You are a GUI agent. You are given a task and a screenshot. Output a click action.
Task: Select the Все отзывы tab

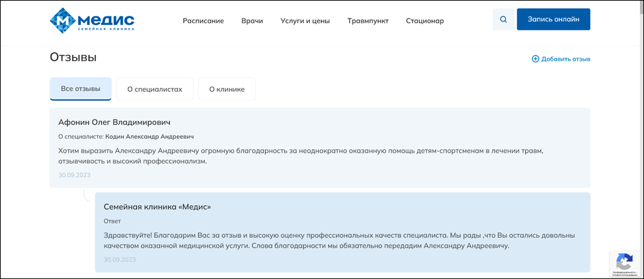(x=81, y=89)
